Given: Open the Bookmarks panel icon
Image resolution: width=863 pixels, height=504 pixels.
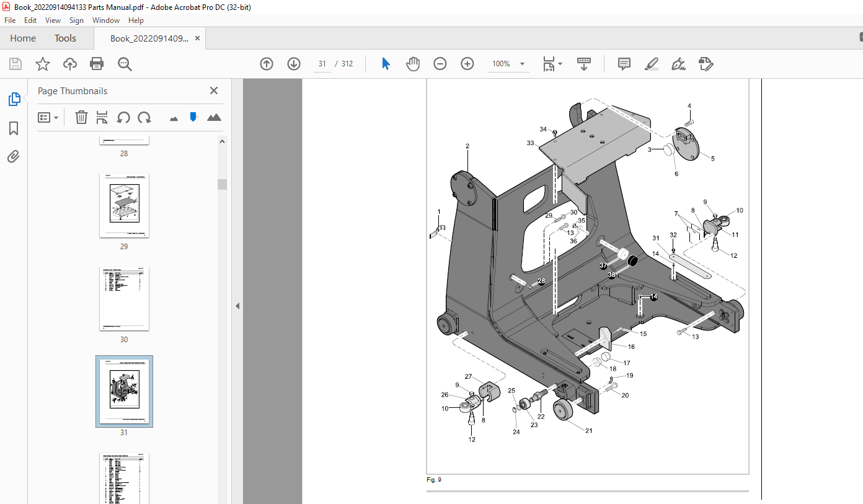Looking at the screenshot, I should (14, 128).
